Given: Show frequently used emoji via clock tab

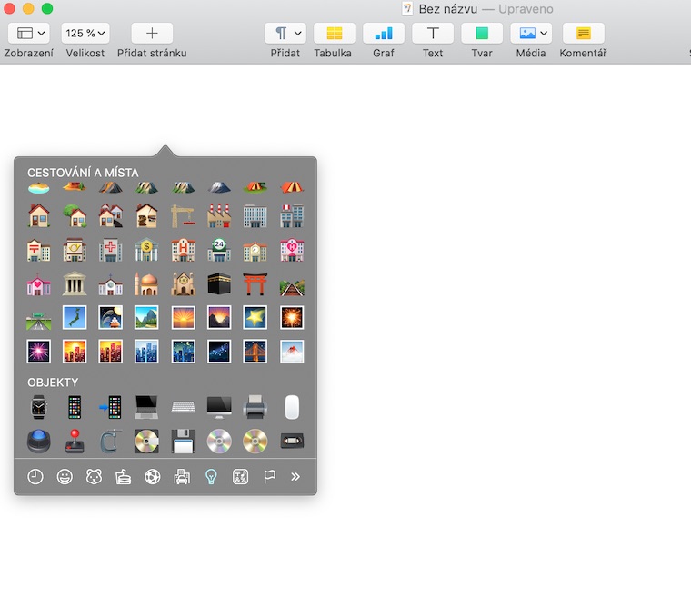Looking at the screenshot, I should pyautogui.click(x=35, y=477).
